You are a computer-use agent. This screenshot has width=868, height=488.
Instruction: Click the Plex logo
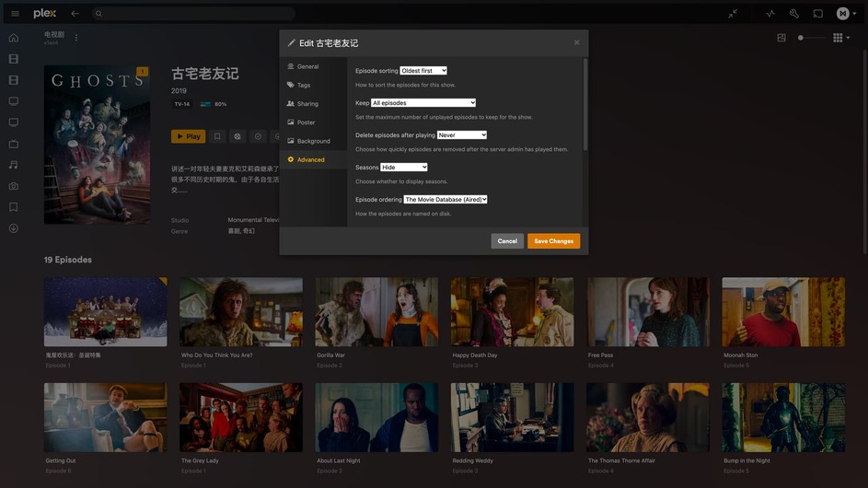pos(44,13)
